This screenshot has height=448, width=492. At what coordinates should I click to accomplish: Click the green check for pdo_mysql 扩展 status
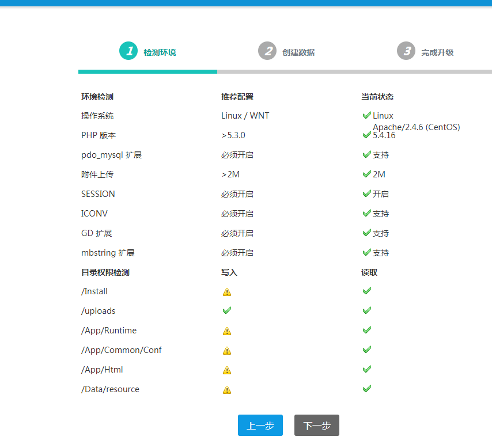tap(366, 154)
